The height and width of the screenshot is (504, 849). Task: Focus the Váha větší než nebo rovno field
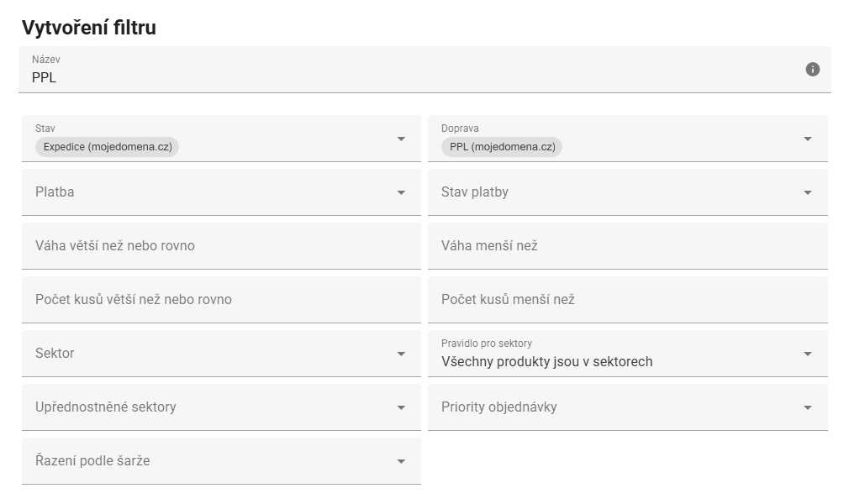221,246
